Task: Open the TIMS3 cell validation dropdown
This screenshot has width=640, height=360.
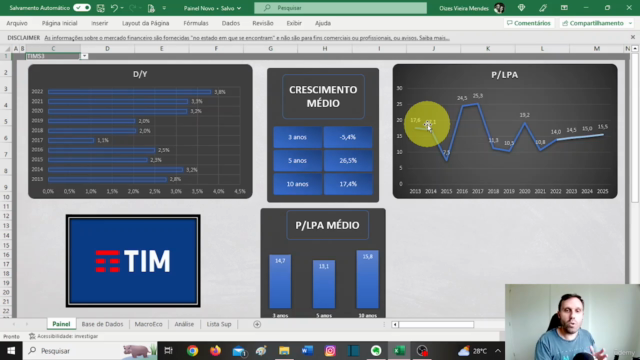Action: (x=84, y=56)
